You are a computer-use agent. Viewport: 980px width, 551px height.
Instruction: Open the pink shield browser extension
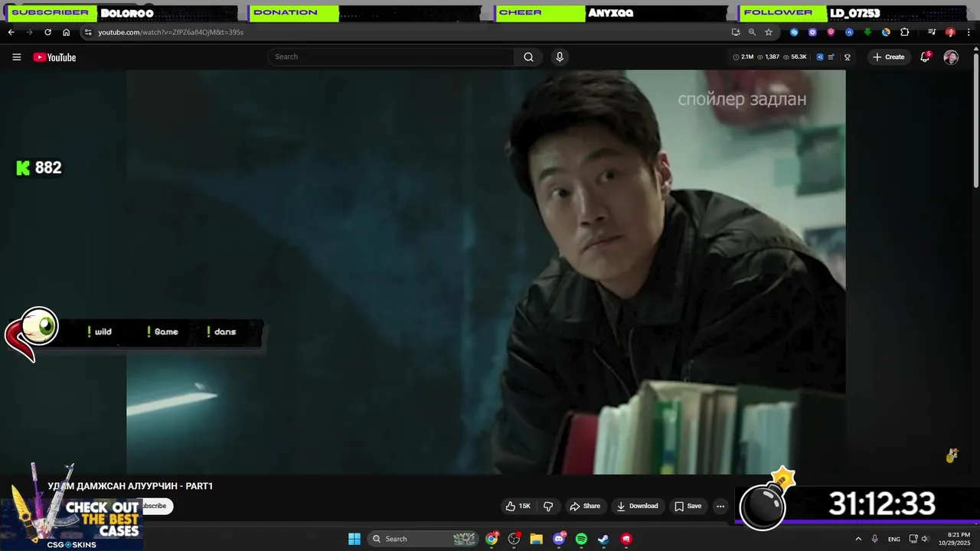point(831,32)
